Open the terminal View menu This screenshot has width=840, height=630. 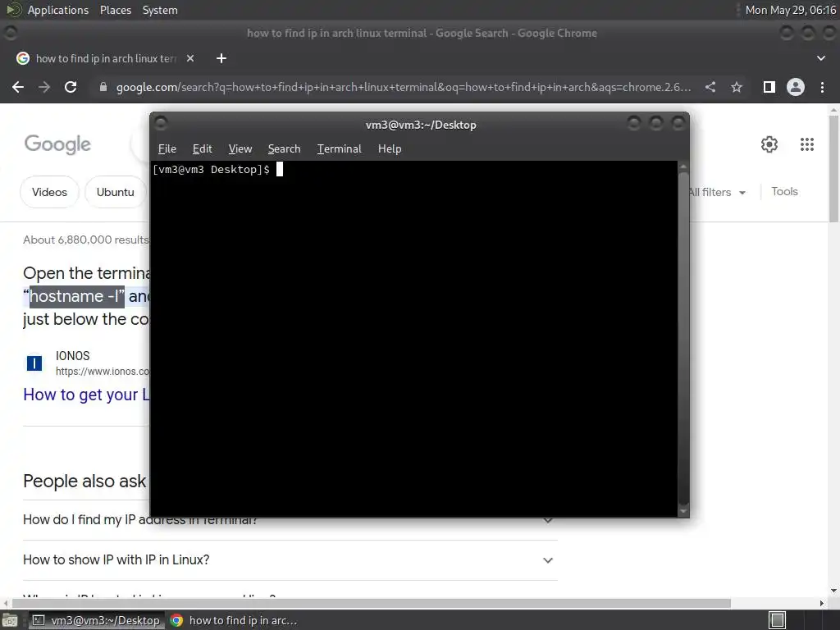[240, 149]
